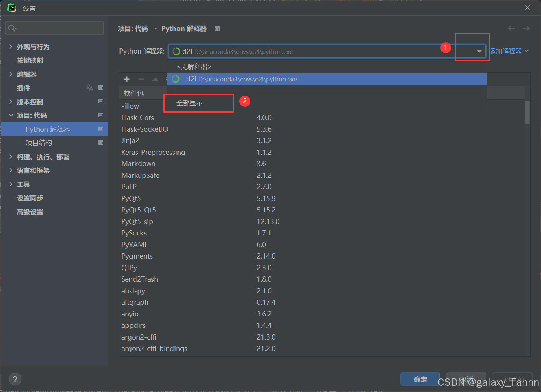Click the uninstall package minus icon
Screen dimensions: 541x392
point(141,78)
